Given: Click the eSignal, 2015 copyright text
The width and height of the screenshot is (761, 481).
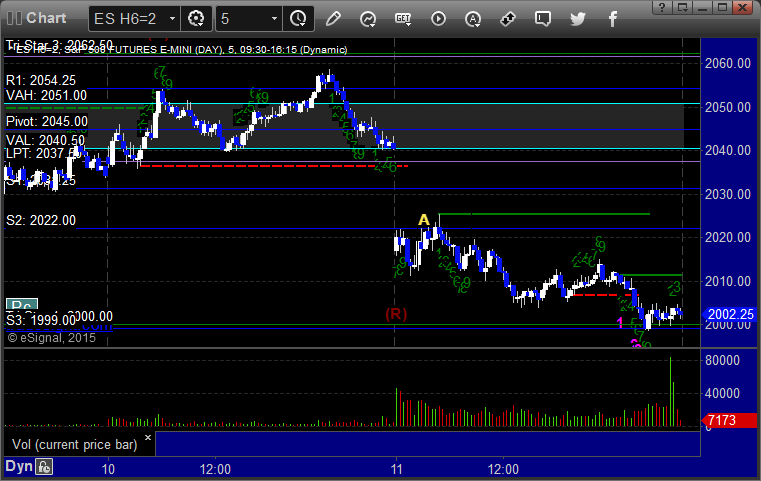Looking at the screenshot, I should (x=51, y=338).
